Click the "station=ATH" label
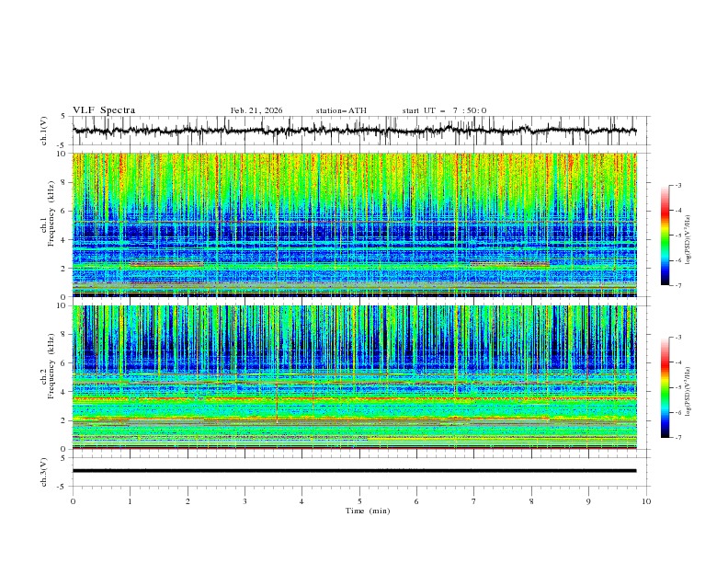Screen dimensions: 728x563 [341, 110]
